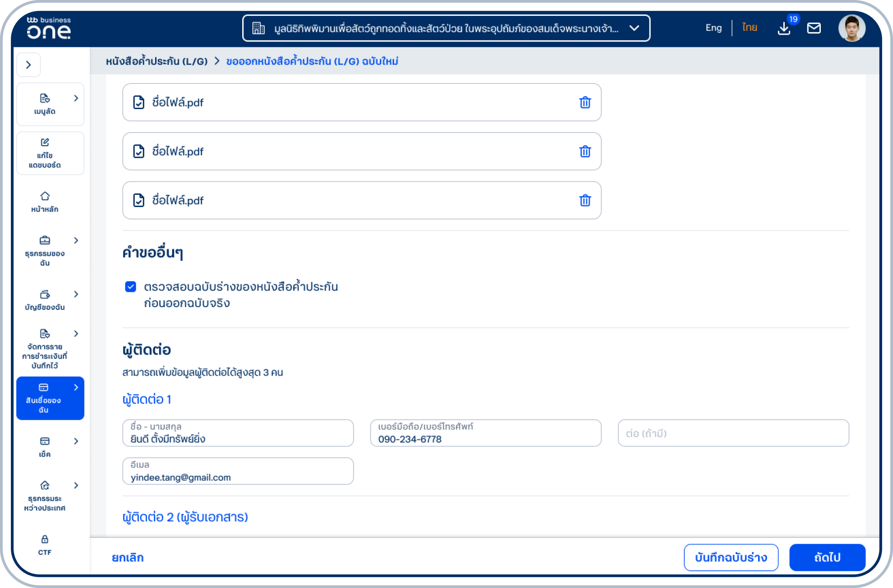Open จัดการรายการชำระเงินที่บันทึกไว้ icon
893x588 pixels.
click(45, 334)
